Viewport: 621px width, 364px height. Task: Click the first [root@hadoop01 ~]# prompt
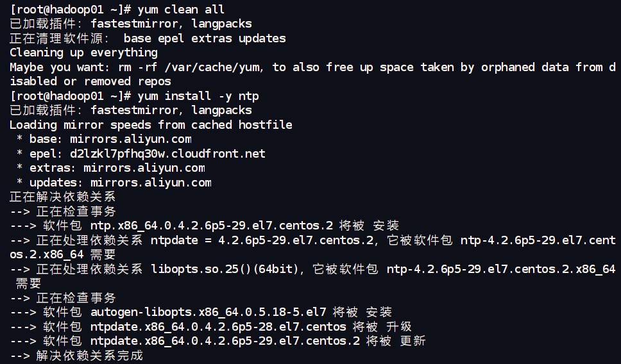(x=71, y=10)
